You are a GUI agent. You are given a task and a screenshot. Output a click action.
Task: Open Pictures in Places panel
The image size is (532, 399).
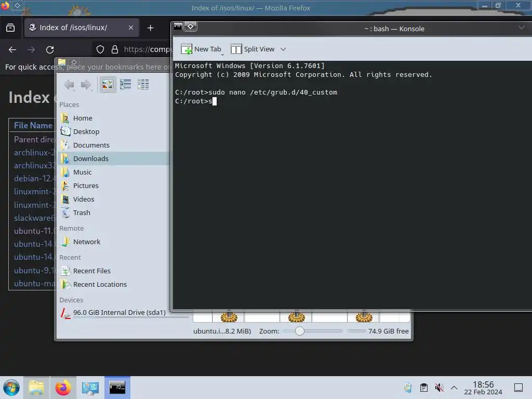click(x=114, y=185)
